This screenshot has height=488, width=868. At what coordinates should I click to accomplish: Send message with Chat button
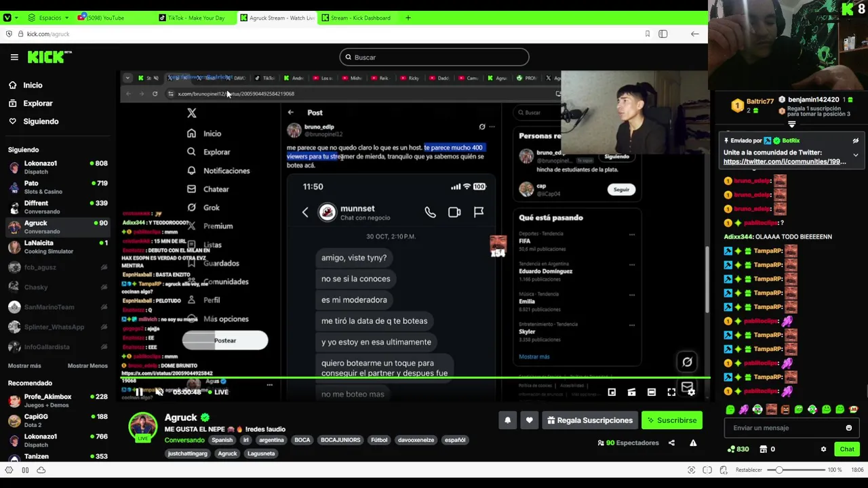coord(847,449)
